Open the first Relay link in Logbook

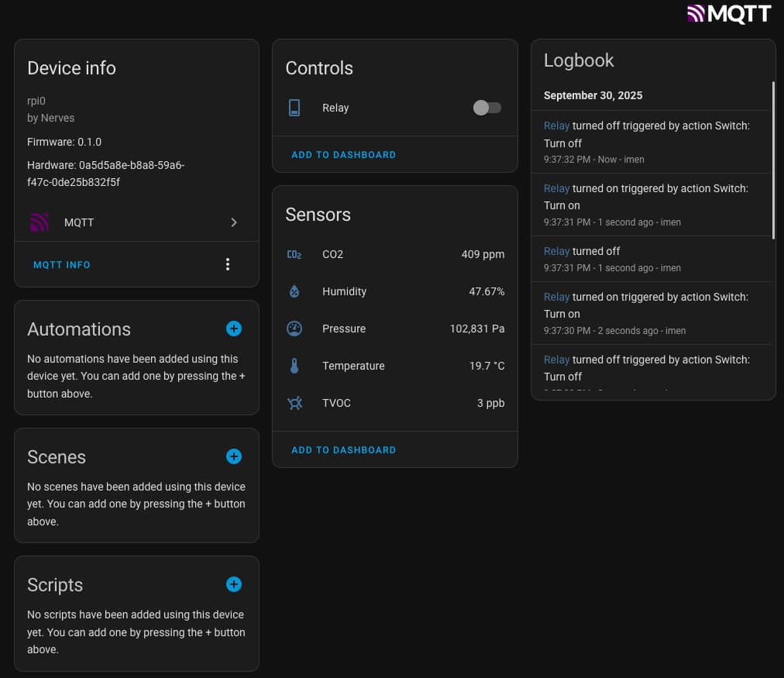556,126
